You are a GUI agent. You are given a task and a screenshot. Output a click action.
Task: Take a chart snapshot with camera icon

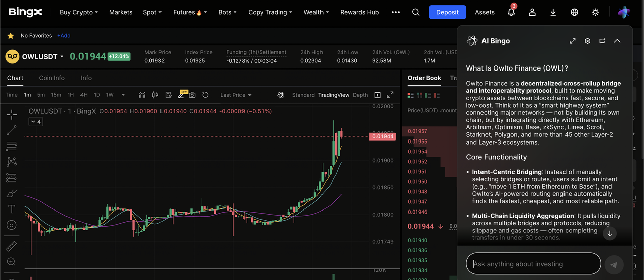point(192,95)
